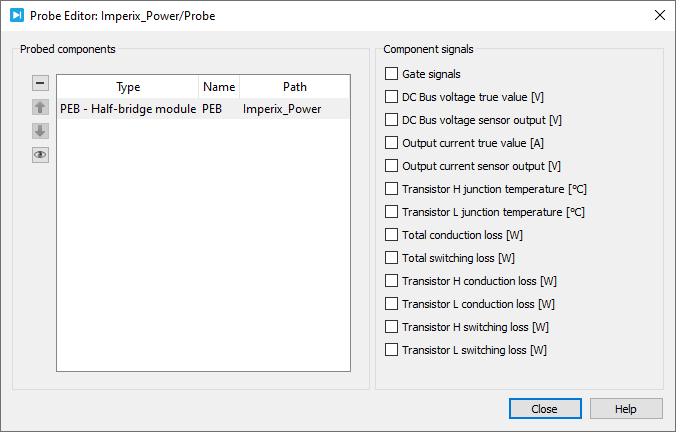Move the component down with arrow icon

click(x=40, y=131)
